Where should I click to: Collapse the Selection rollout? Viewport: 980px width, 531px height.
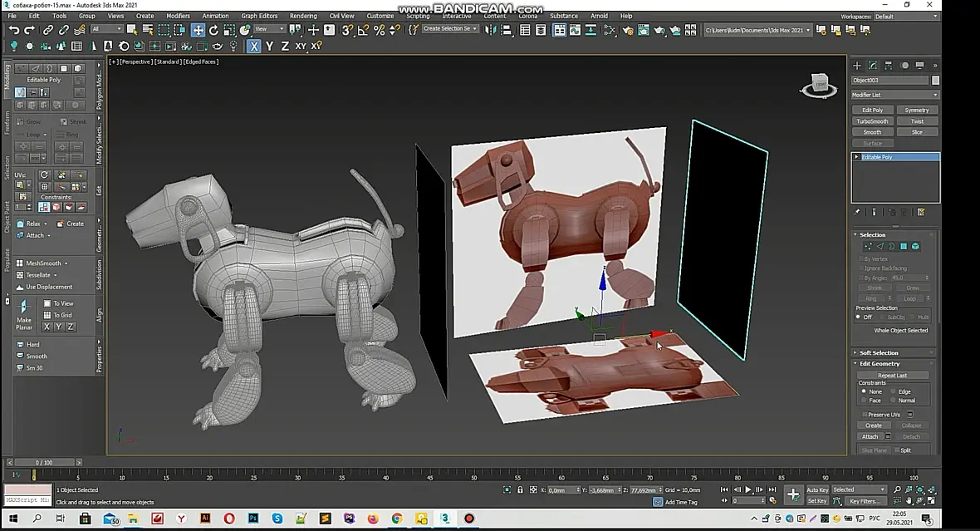[872, 235]
